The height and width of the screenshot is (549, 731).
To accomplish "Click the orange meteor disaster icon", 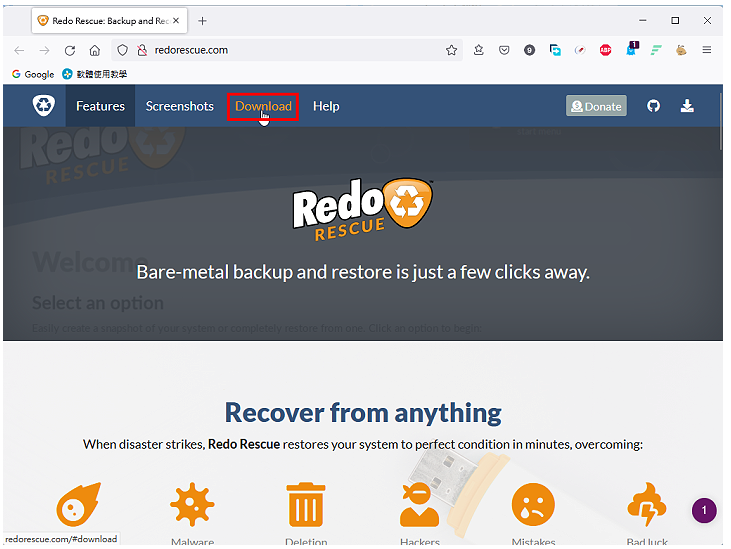I will 78,504.
